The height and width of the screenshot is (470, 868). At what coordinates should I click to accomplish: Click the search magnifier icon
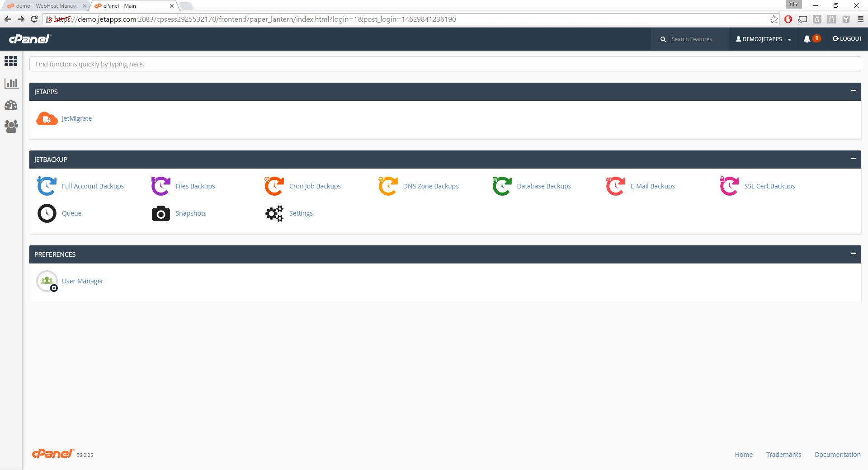coord(663,39)
